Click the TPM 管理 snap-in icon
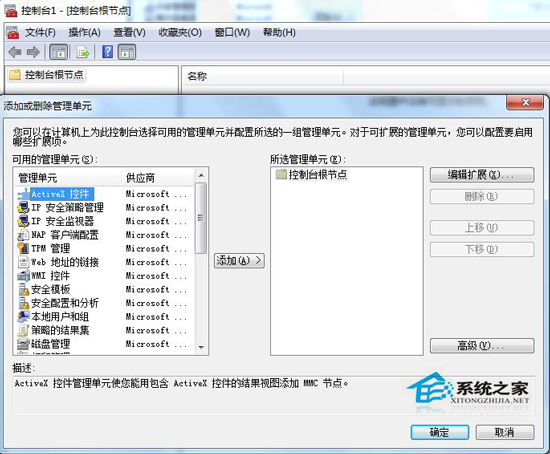The width and height of the screenshot is (550, 454). click(x=23, y=249)
